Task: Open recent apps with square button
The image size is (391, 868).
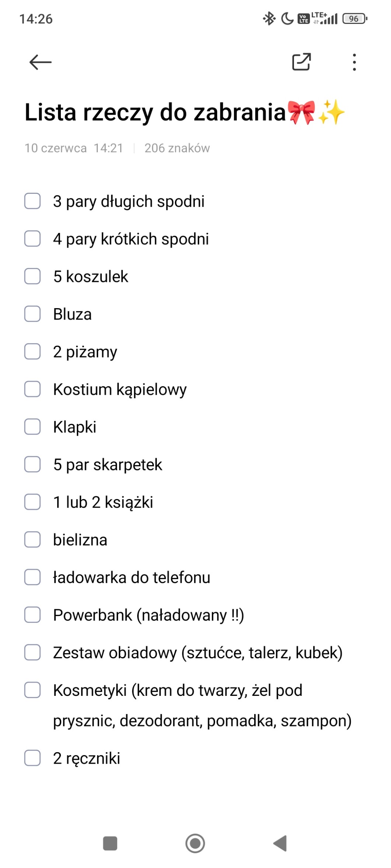Action: pyautogui.click(x=110, y=843)
